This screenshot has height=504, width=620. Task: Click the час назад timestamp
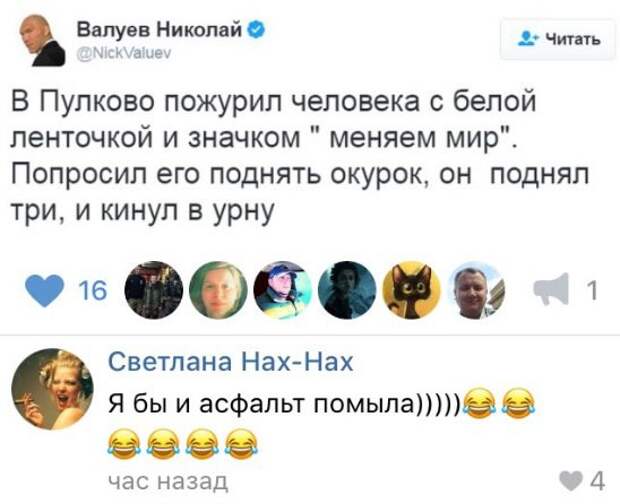[168, 481]
